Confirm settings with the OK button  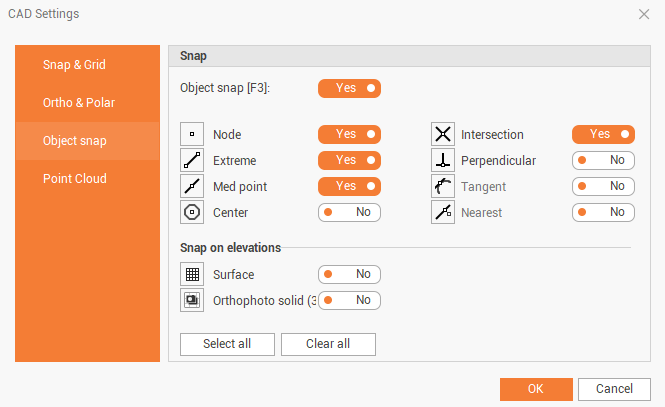coord(536,389)
